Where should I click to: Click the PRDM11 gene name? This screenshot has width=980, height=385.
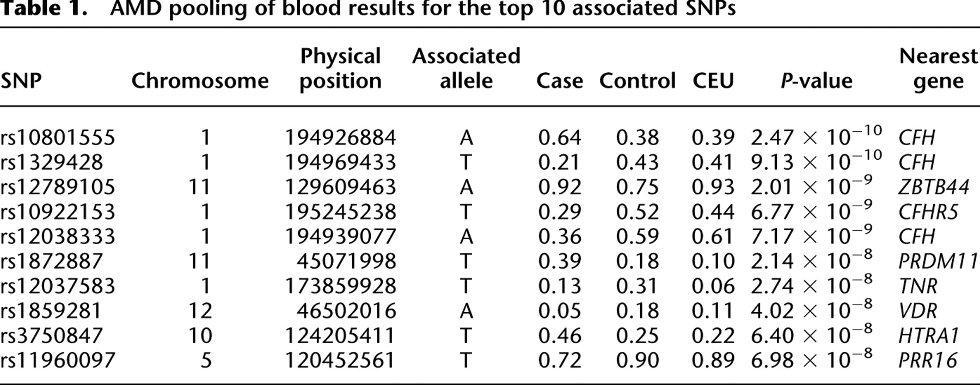[x=938, y=261]
